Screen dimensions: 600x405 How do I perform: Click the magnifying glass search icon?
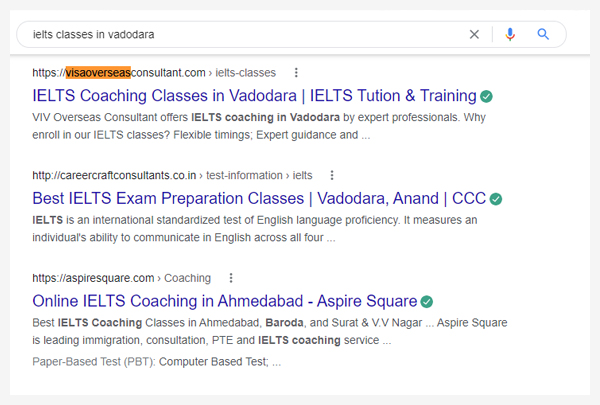coord(544,34)
